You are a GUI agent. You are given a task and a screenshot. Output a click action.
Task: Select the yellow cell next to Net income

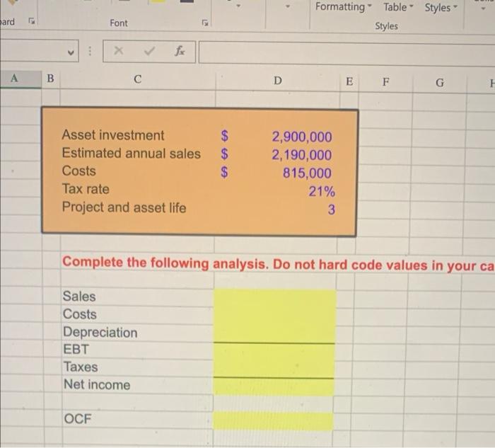coord(274,386)
